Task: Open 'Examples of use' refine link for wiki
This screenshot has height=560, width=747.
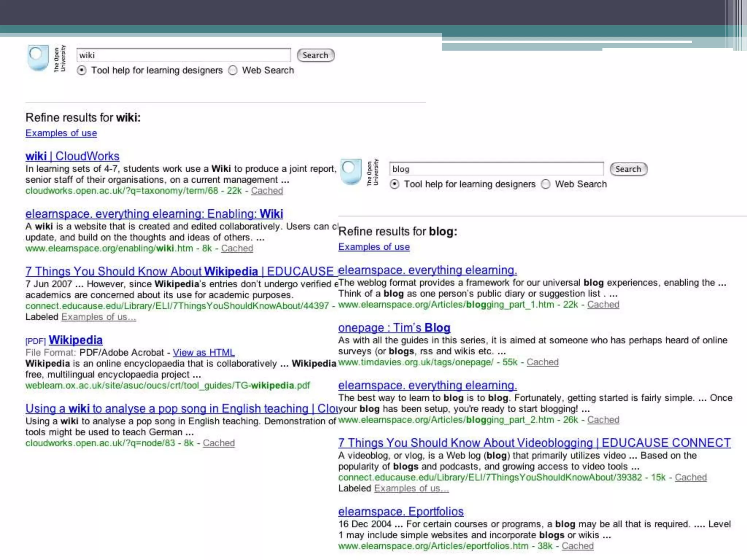Action: [x=61, y=133]
